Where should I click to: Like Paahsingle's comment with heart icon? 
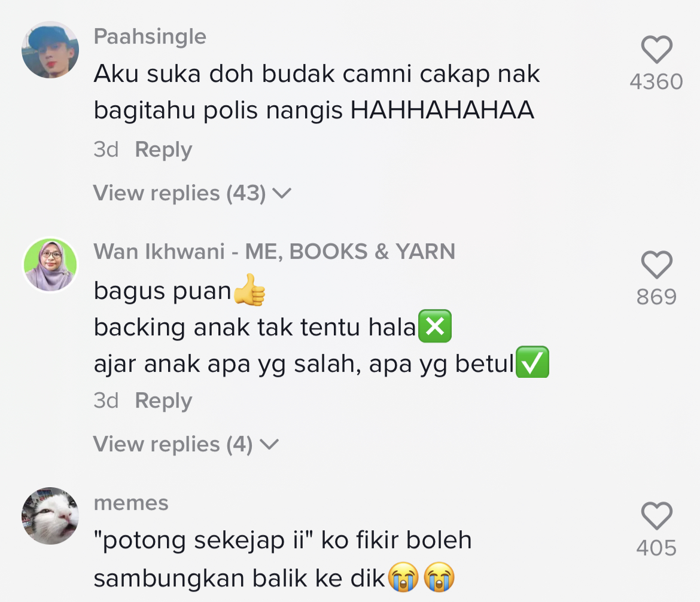click(657, 49)
